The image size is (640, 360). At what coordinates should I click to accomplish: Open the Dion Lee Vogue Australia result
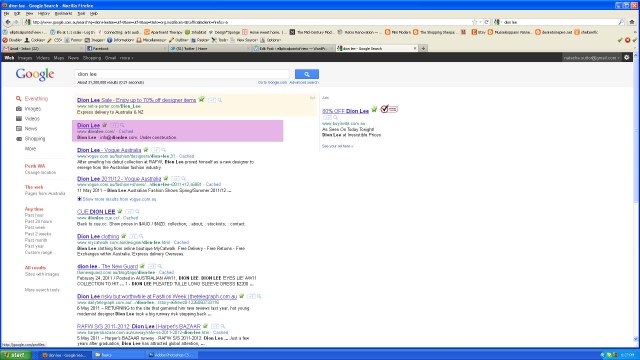click(109, 150)
